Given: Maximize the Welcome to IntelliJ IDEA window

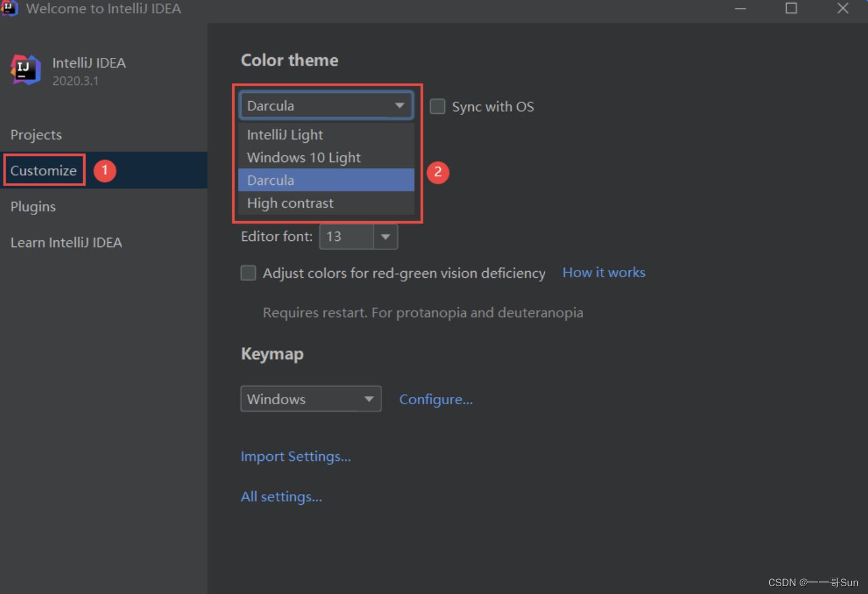Looking at the screenshot, I should pyautogui.click(x=791, y=8).
